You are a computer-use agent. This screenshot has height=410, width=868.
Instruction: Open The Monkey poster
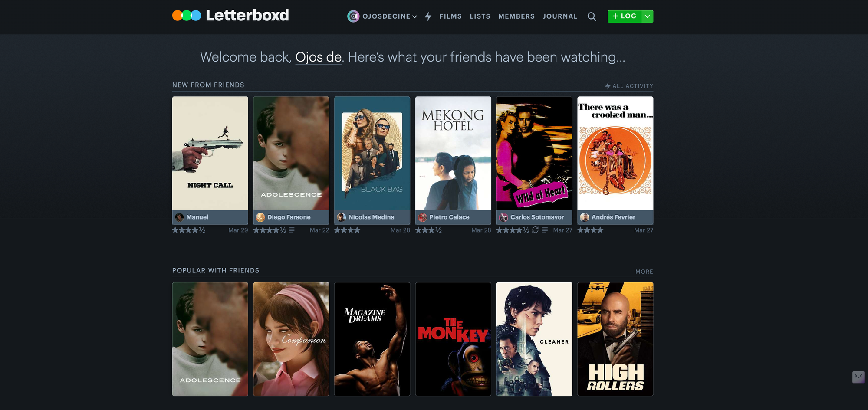(453, 339)
